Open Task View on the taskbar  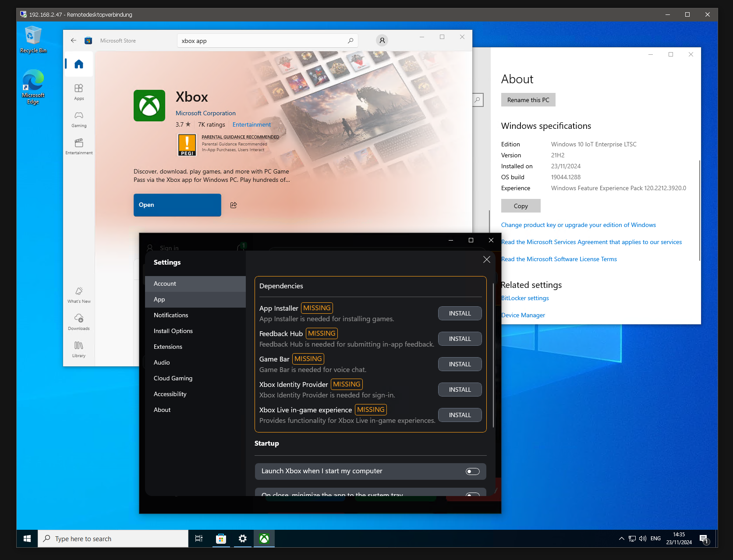point(199,539)
